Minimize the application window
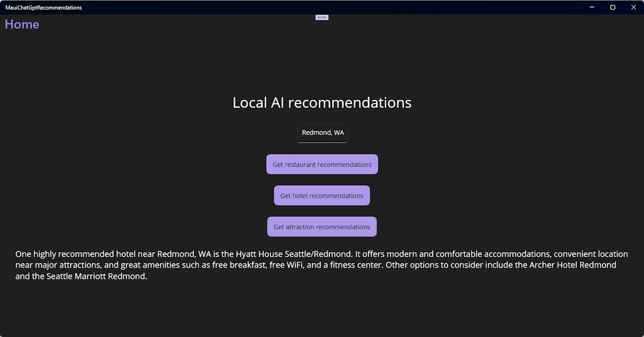 coord(591,7)
